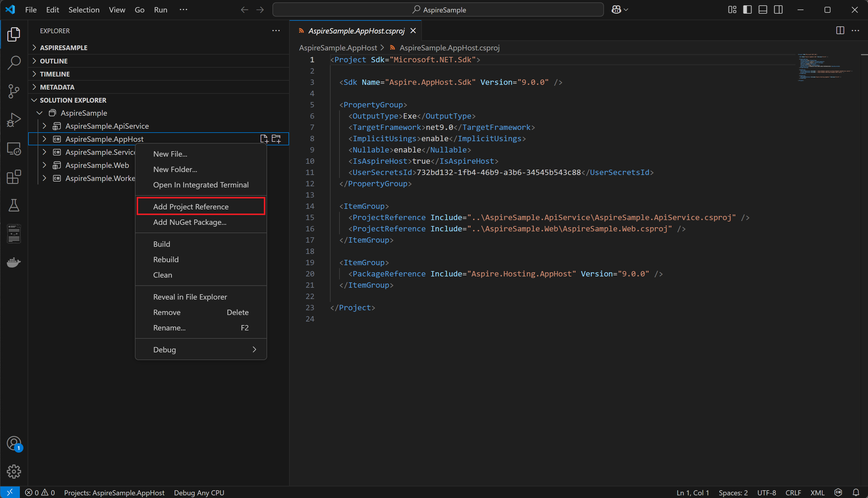Screen dimensions: 868x498
Task: Open Run and Debug view
Action: (x=14, y=120)
